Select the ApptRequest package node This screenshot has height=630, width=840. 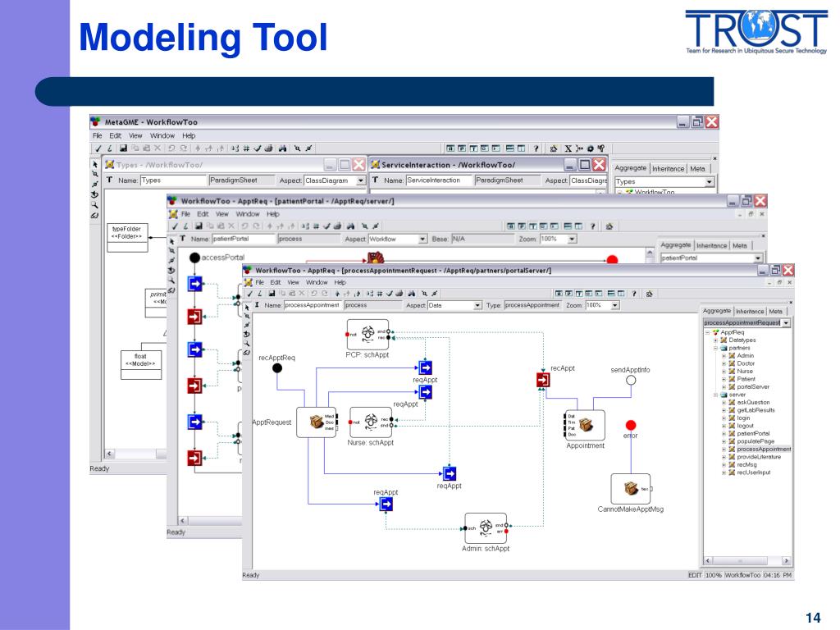point(315,422)
